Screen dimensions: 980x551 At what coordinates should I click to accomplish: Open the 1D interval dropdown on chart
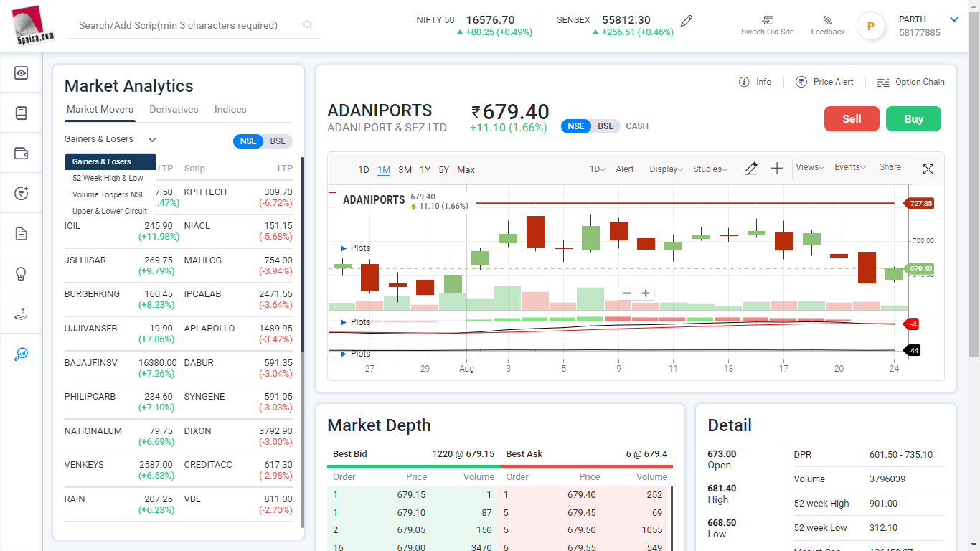tap(598, 169)
